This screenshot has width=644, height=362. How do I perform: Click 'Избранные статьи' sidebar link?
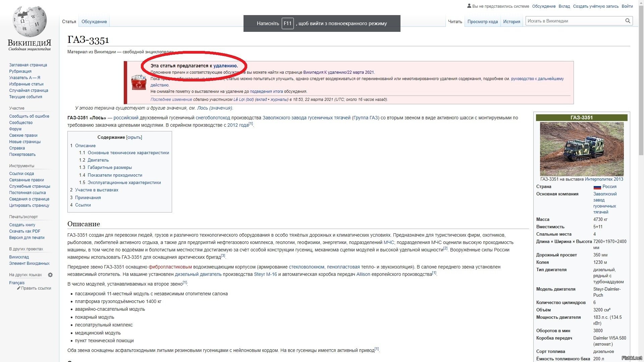26,84
